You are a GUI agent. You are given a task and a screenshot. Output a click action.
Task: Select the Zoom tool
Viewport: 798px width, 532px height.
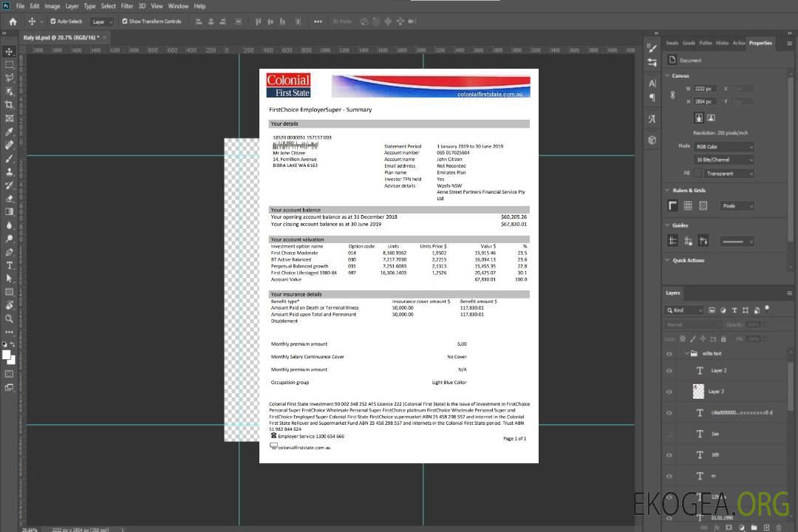coord(10,318)
